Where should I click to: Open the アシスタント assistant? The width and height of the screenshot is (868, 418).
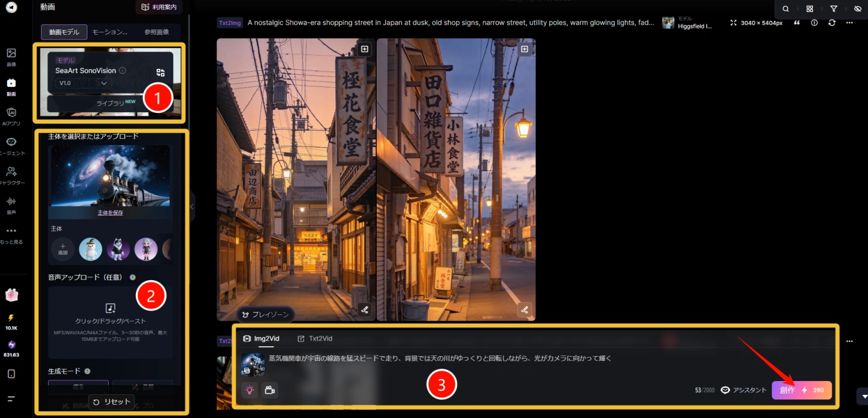pyautogui.click(x=744, y=390)
